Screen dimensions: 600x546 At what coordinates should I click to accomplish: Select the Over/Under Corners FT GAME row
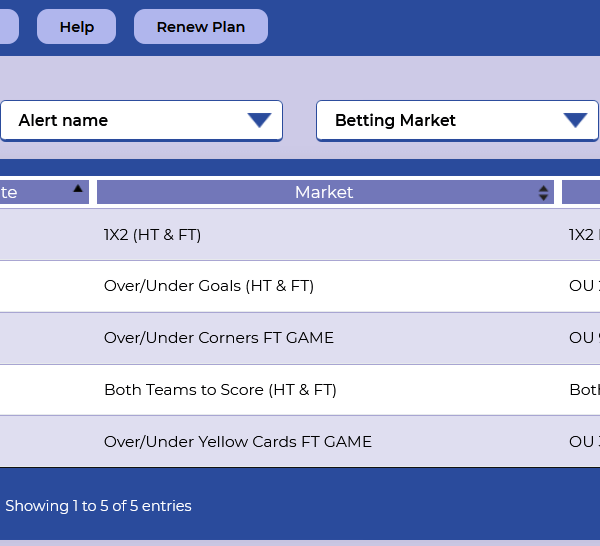coord(300,338)
